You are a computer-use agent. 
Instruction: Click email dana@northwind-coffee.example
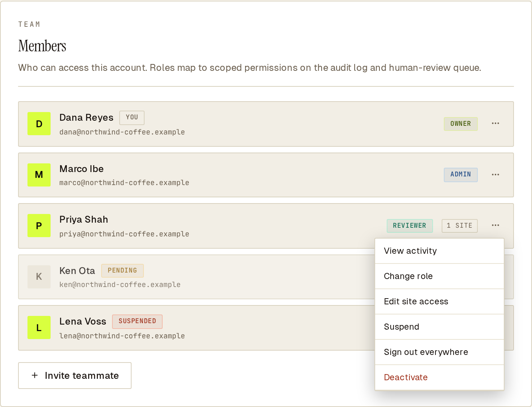pos(122,132)
